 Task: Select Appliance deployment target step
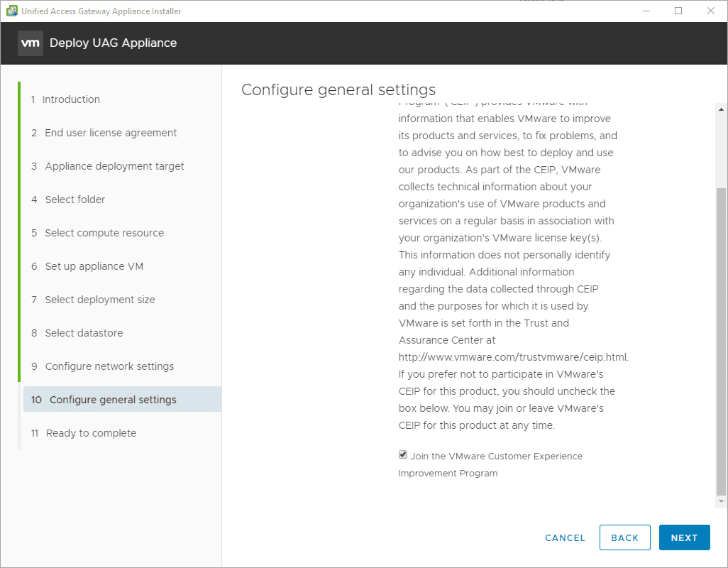click(114, 166)
